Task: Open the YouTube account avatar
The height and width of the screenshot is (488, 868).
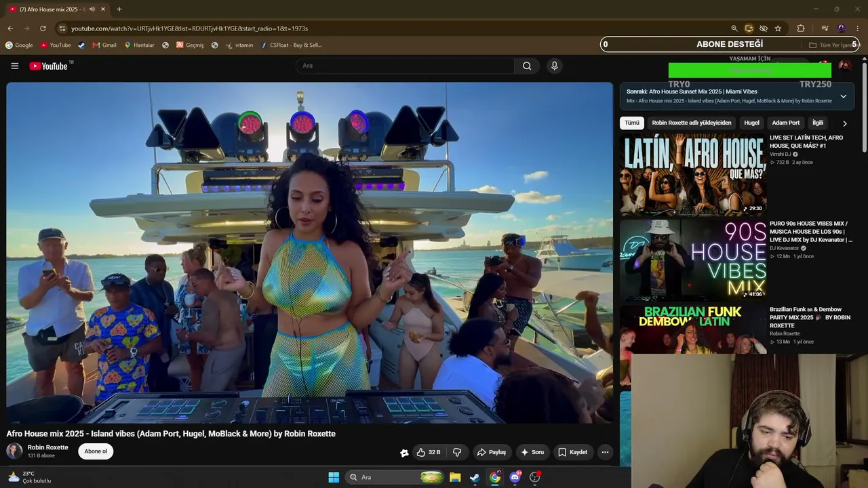Action: point(844,66)
